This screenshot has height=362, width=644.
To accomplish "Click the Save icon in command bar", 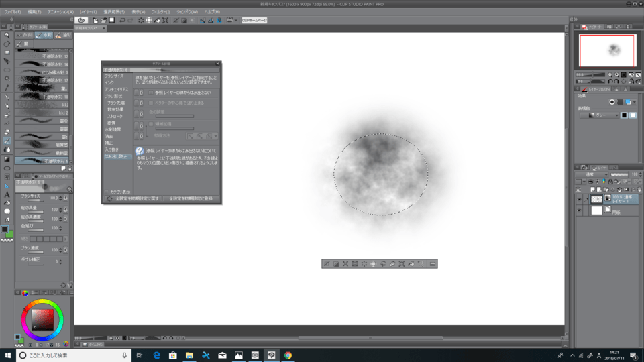I will point(112,21).
